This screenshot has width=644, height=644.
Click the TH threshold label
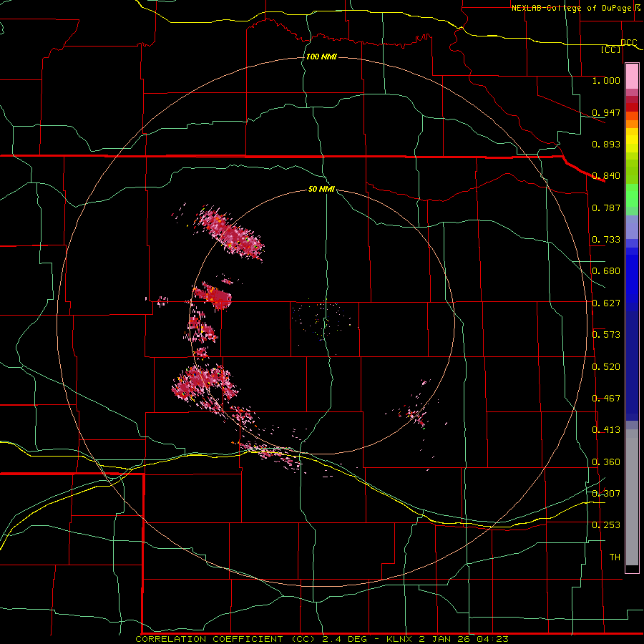tap(615, 557)
